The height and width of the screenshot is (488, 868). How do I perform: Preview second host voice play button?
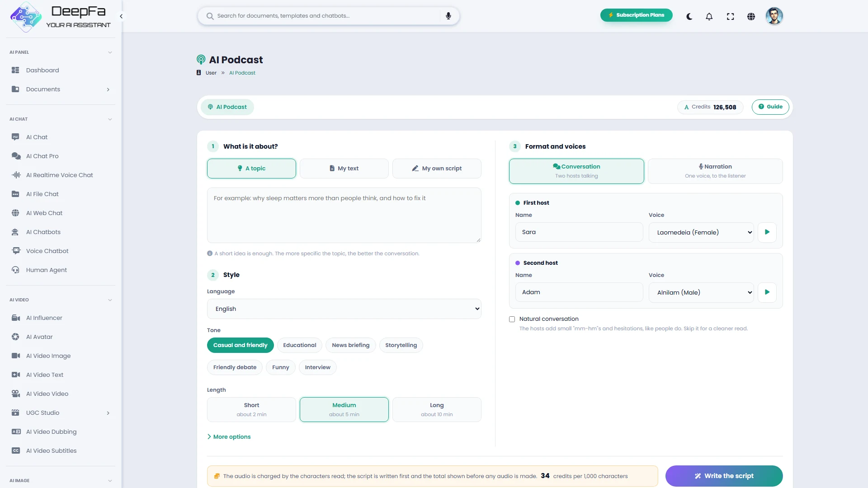coord(767,292)
